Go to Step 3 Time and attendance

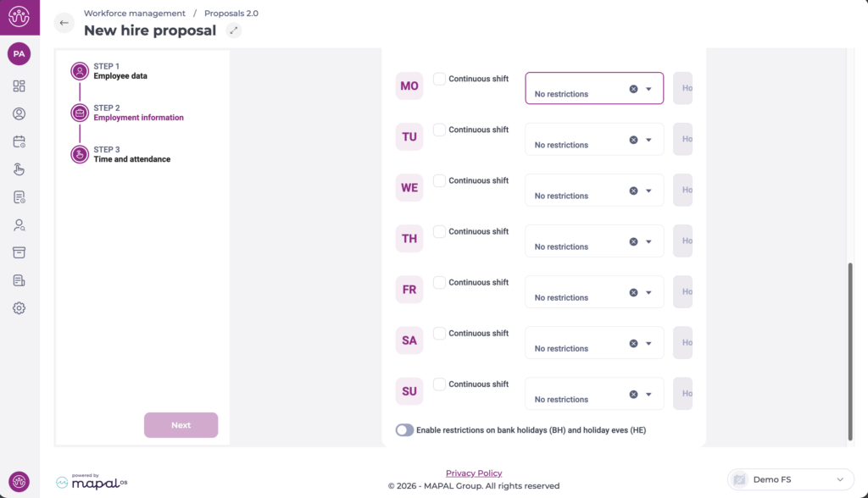click(131, 155)
